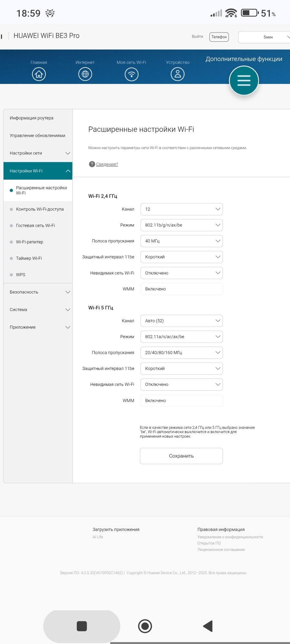
Task: Open Информация роутера menu item
Action: click(38, 118)
